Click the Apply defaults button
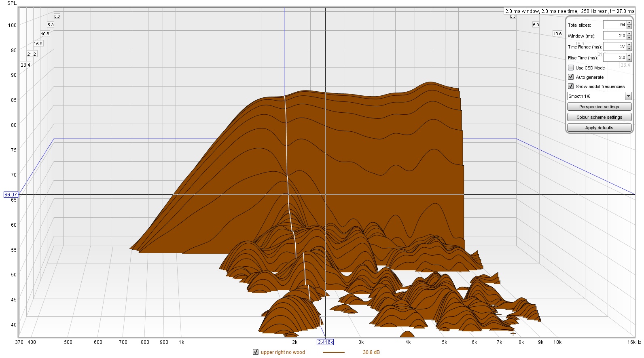 599,128
